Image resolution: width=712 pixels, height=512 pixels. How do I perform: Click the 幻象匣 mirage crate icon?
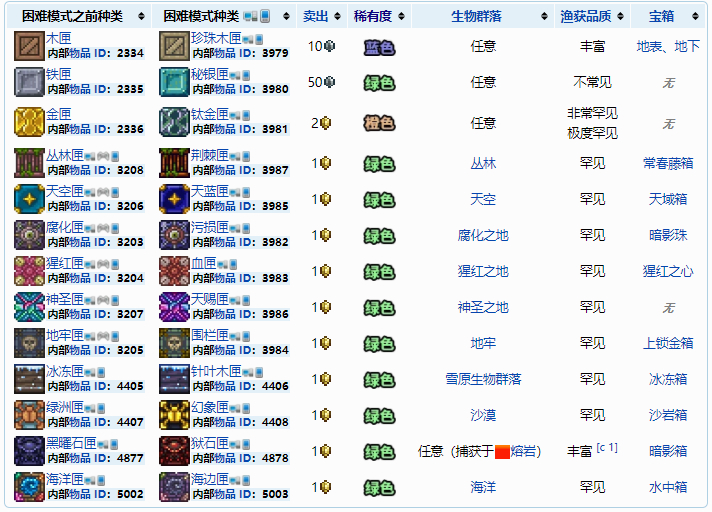click(x=174, y=415)
